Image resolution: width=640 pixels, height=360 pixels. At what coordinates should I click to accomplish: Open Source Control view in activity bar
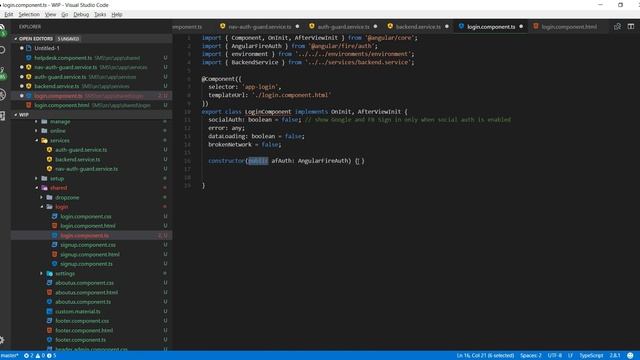click(2, 73)
